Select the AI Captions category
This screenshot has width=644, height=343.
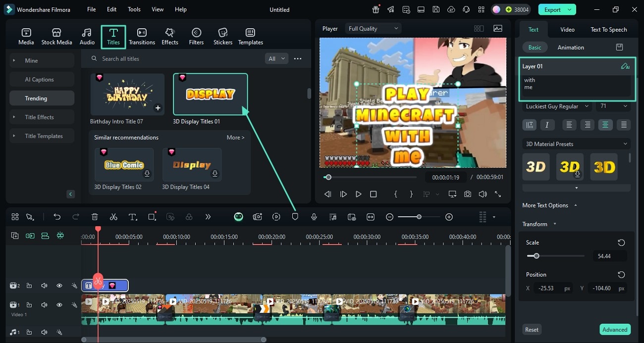point(42,79)
